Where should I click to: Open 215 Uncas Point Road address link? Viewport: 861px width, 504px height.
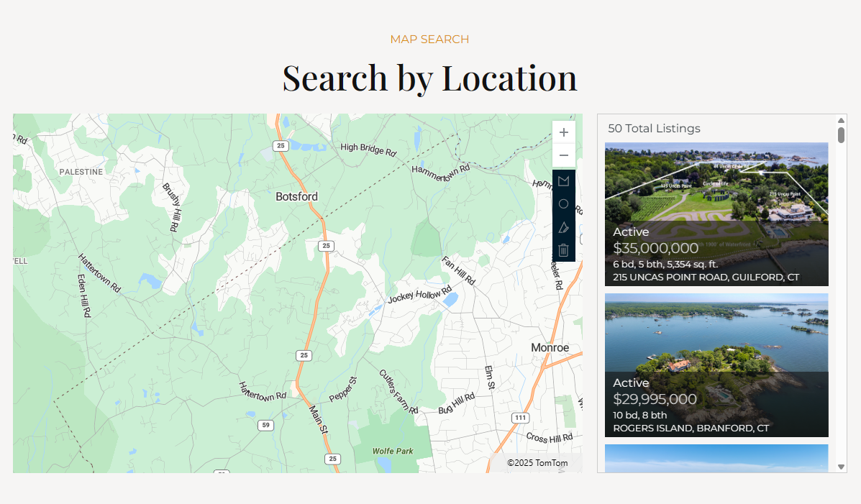[706, 277]
